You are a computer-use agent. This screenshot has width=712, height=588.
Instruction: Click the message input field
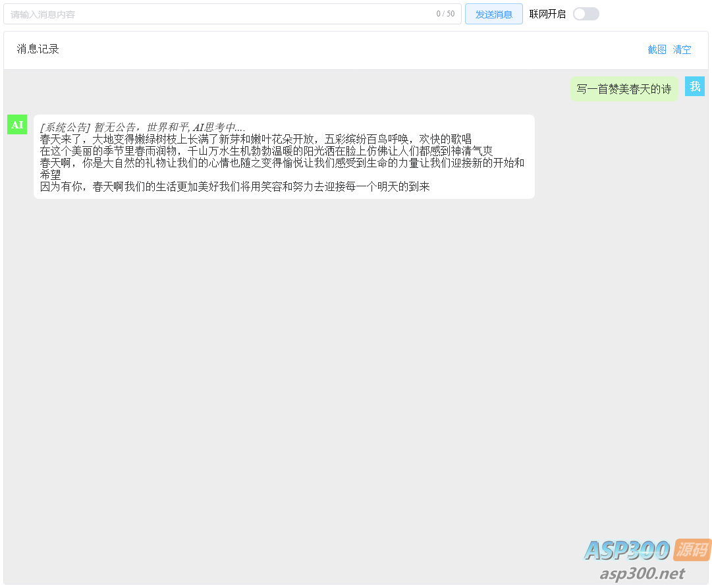coord(198,13)
